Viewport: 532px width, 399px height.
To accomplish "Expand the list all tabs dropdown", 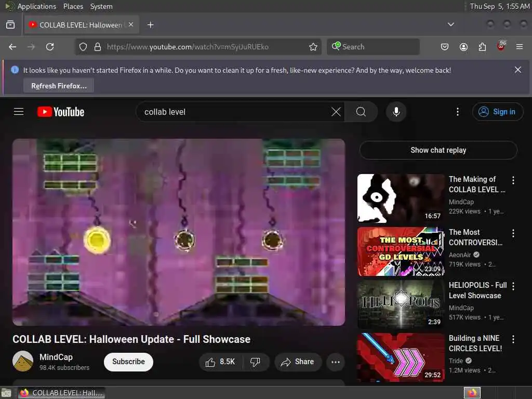I will coord(450,24).
